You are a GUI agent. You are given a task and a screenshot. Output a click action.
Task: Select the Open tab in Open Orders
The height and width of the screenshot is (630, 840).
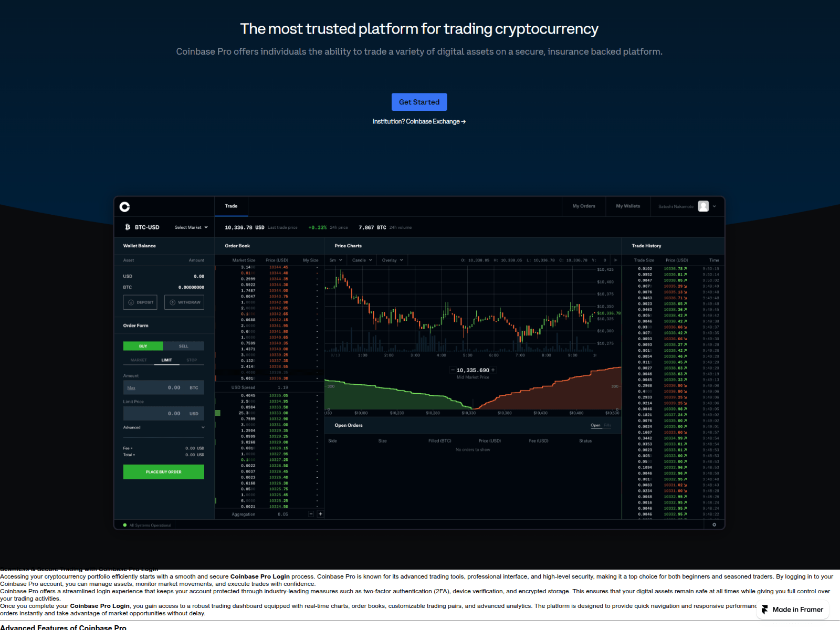[x=595, y=425]
